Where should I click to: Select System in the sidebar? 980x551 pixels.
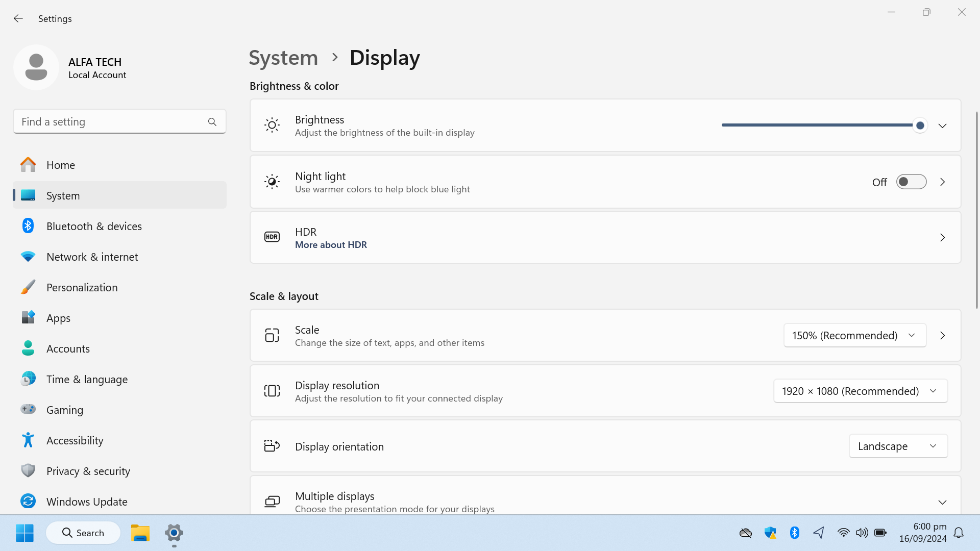point(119,195)
